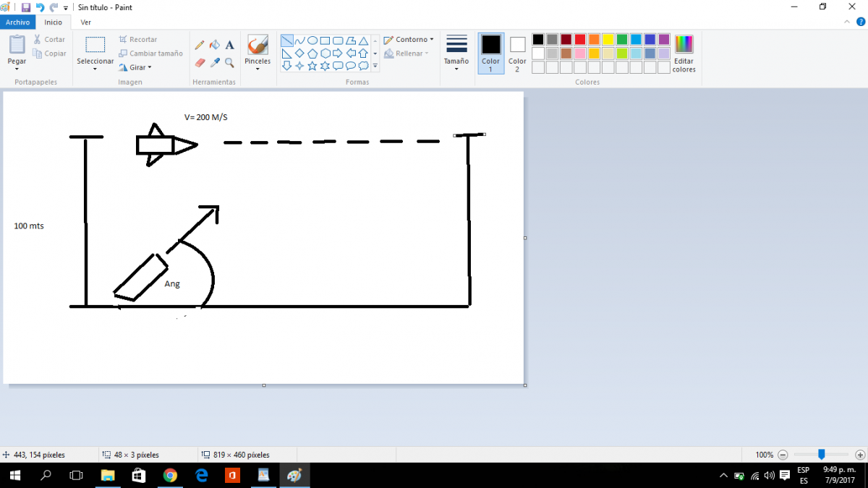Click Cambiar tamaño resize button
Image resolution: width=868 pixels, height=488 pixels.
click(x=150, y=53)
